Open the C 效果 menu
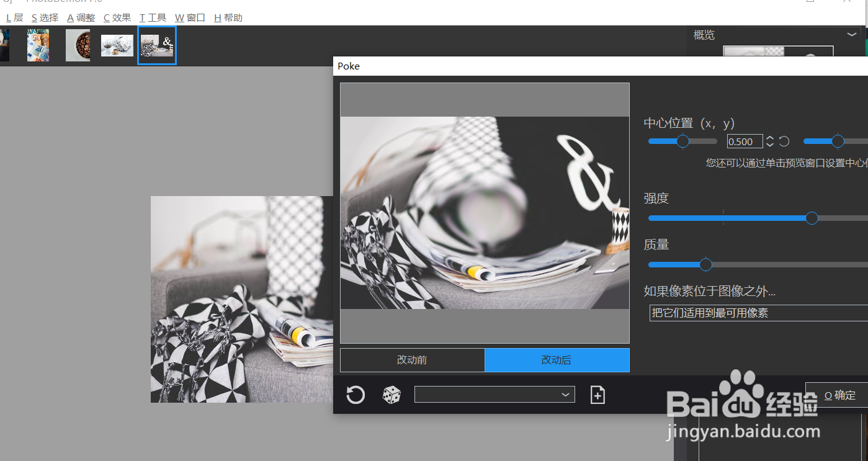 pyautogui.click(x=117, y=18)
